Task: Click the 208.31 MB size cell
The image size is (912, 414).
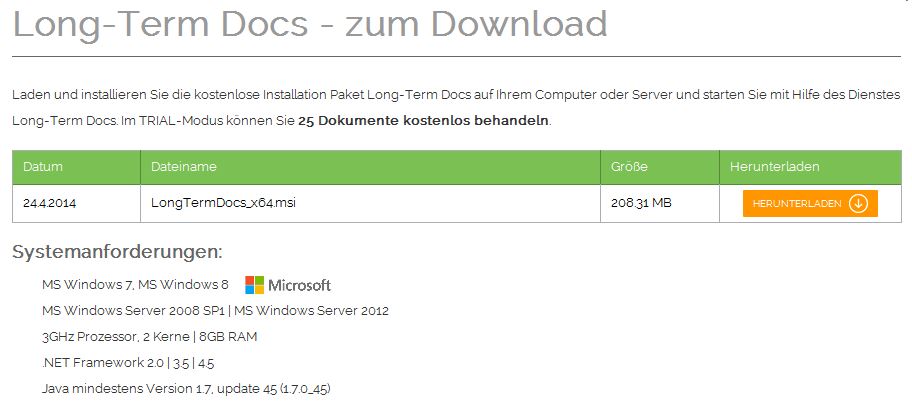Action: pyautogui.click(x=641, y=204)
